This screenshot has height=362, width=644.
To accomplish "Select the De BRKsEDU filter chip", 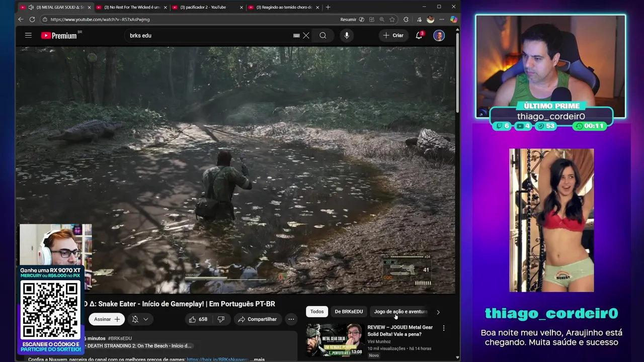I will 349,312.
